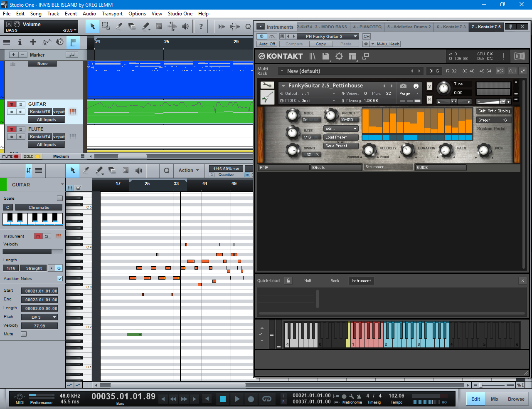Click the Guit. Artic Display button

coord(494,111)
